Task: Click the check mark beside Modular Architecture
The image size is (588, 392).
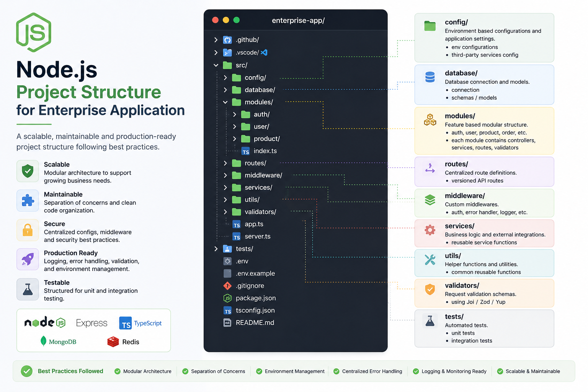Action: [x=118, y=371]
